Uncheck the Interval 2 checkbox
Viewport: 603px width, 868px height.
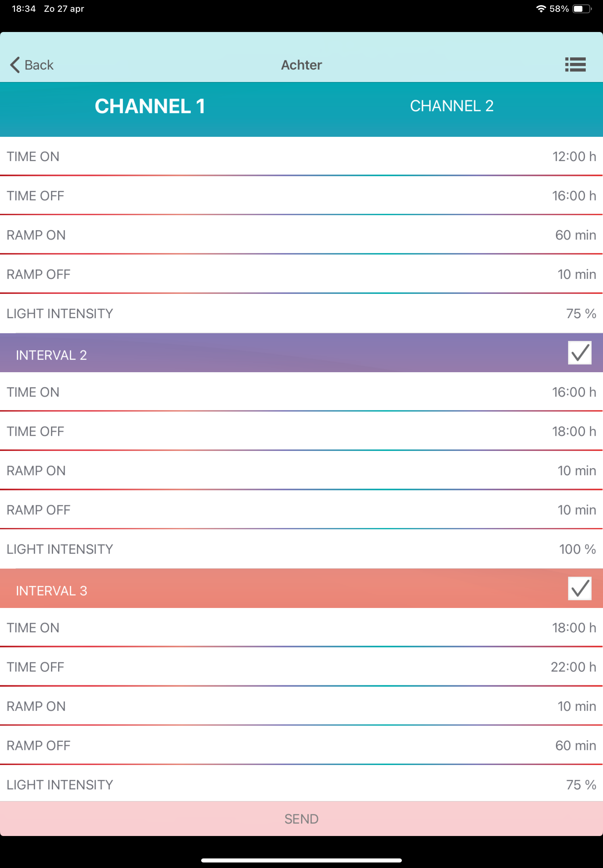point(579,353)
